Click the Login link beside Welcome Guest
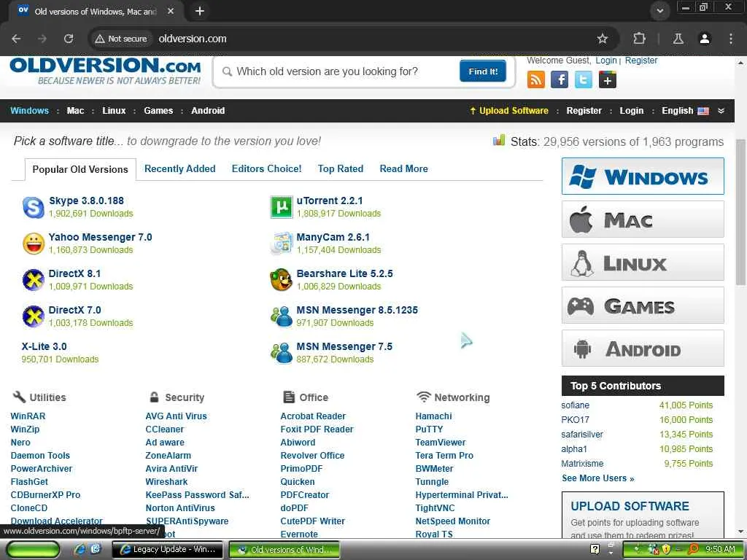The image size is (747, 560). (606, 61)
